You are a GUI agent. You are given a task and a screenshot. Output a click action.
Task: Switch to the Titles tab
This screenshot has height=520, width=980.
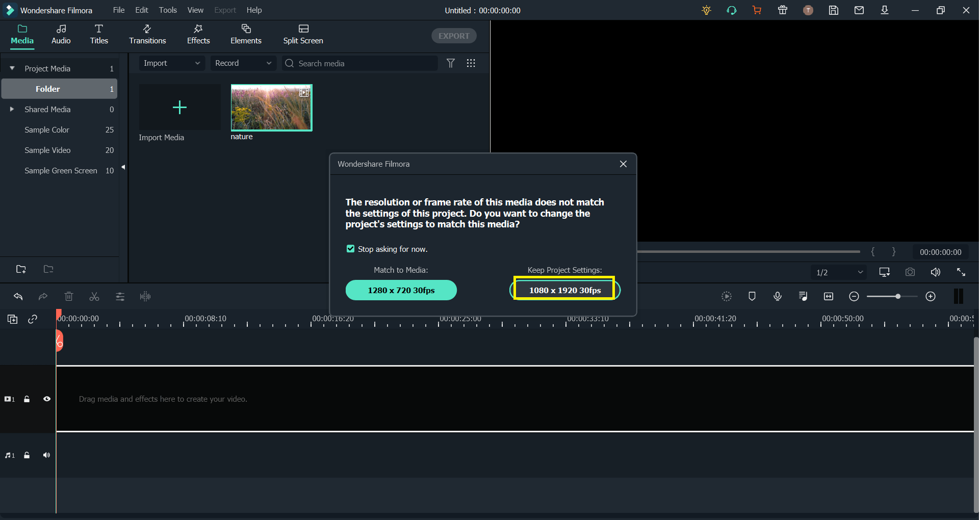[99, 35]
